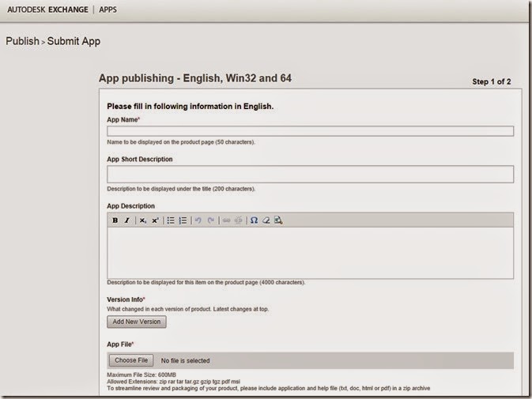Toggle bold formatting in App Description editor
Viewport: 532px width, 399px height.
[x=115, y=220]
